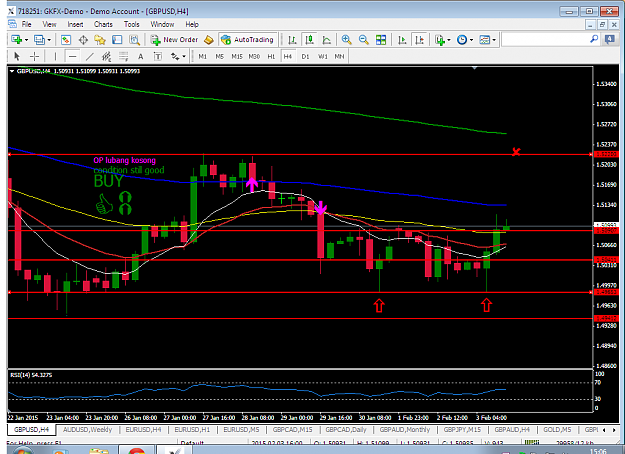This screenshot has height=454, width=625.
Task: Show the Market Watch window
Action: pos(66,39)
